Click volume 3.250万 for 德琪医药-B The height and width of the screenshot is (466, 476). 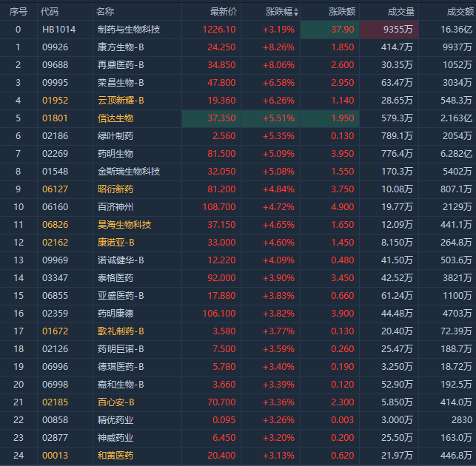pos(397,367)
